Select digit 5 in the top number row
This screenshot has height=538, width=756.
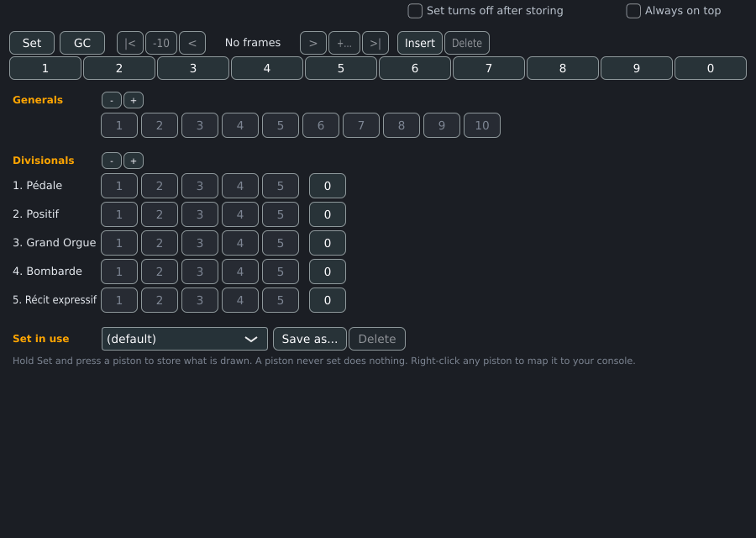(x=341, y=68)
